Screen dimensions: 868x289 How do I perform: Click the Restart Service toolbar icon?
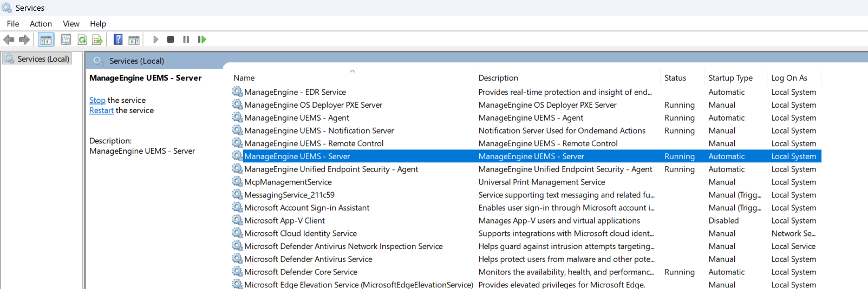click(x=202, y=40)
